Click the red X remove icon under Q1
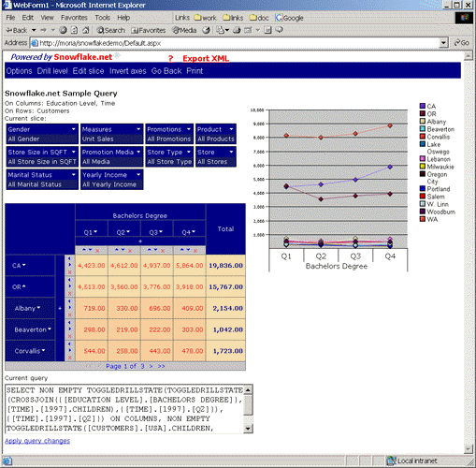 point(97,251)
